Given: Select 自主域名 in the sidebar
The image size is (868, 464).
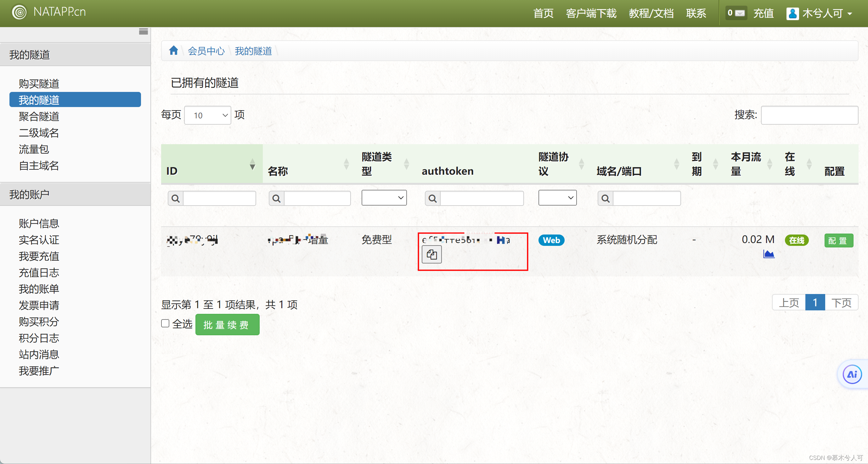Looking at the screenshot, I should tap(39, 166).
